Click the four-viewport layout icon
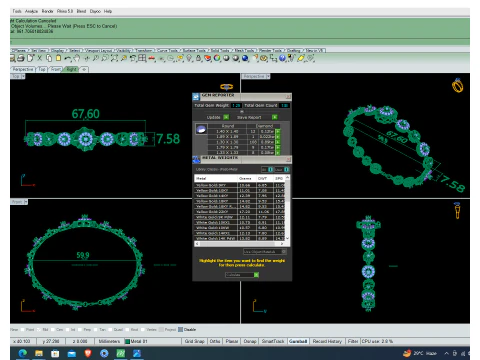Image resolution: width=480 pixels, height=360 pixels. [x=142, y=58]
